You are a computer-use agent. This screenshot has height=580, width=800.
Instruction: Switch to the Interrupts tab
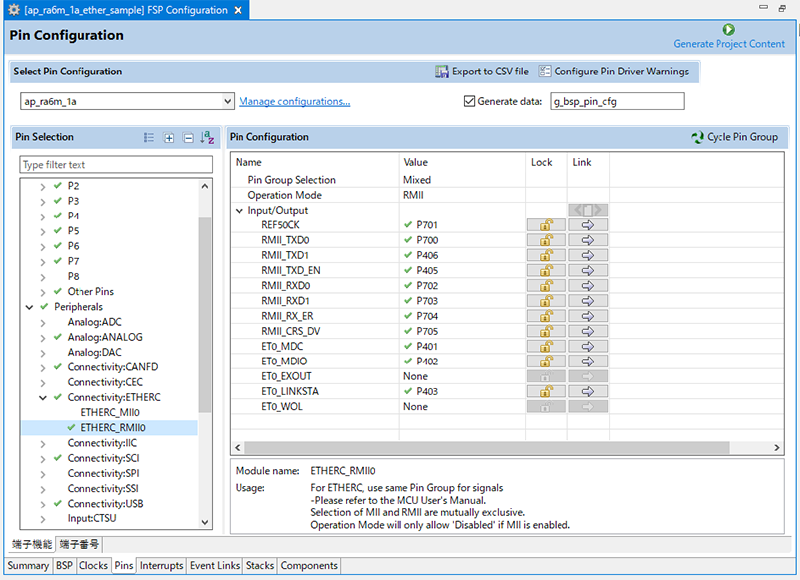[161, 566]
